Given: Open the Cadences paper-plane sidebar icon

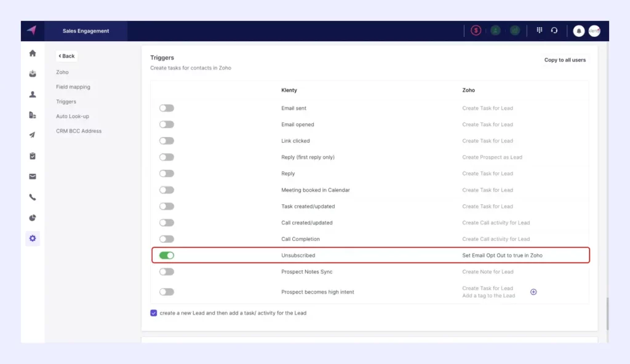Looking at the screenshot, I should [33, 135].
